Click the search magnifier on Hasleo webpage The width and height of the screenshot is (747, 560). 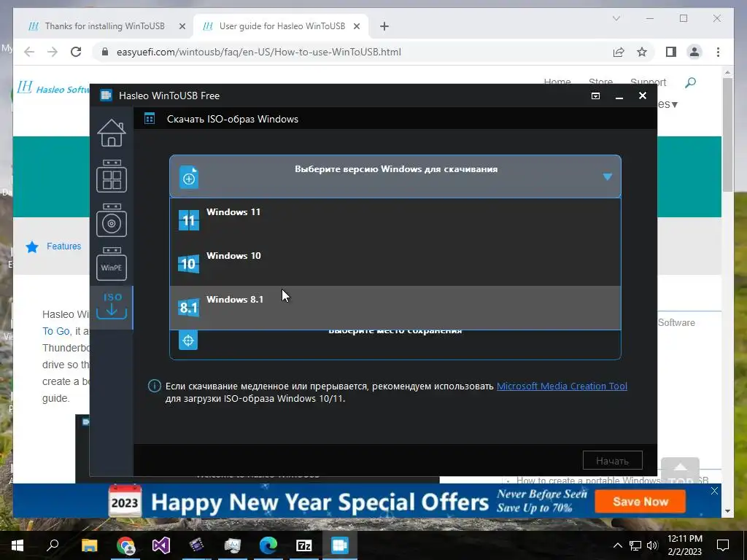[690, 83]
